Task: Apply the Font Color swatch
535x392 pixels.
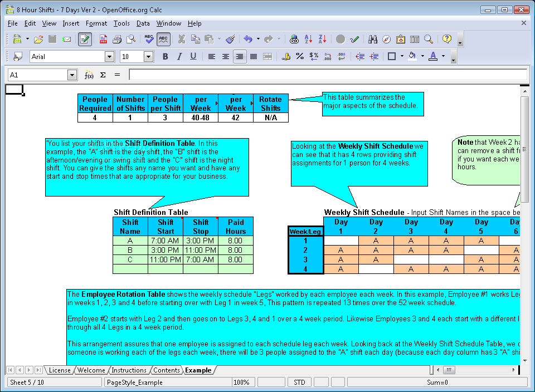Action: click(433, 57)
